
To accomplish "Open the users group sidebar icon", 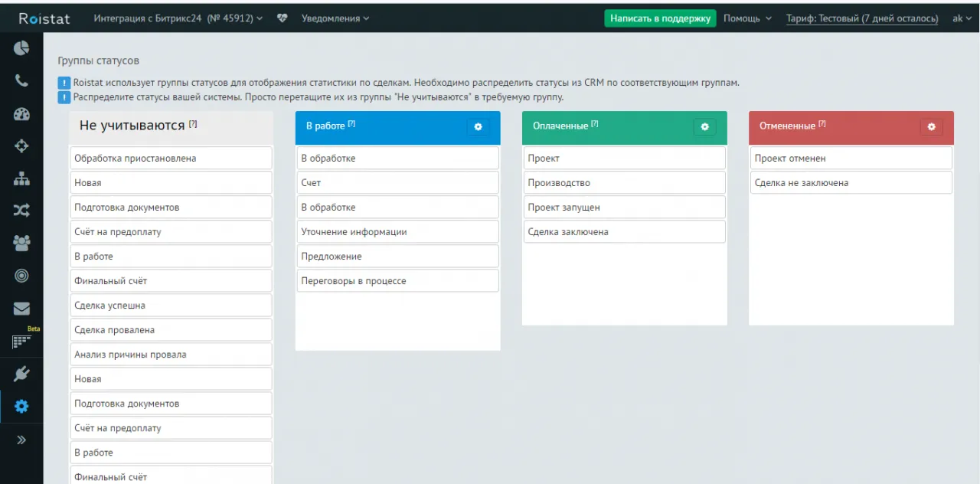I will point(21,243).
